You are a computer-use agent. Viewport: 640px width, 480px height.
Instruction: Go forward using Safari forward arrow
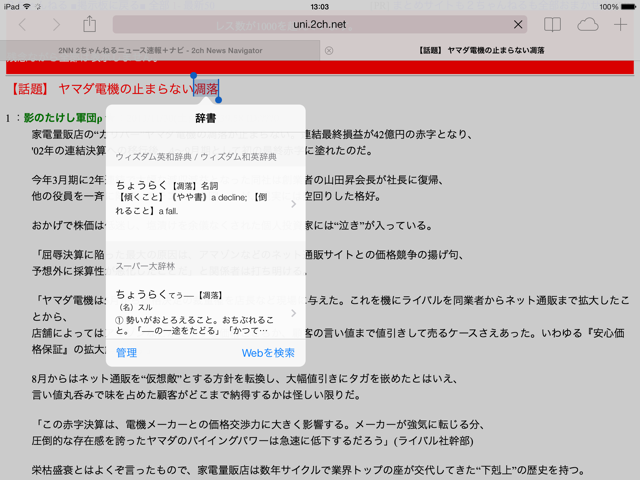click(x=56, y=25)
